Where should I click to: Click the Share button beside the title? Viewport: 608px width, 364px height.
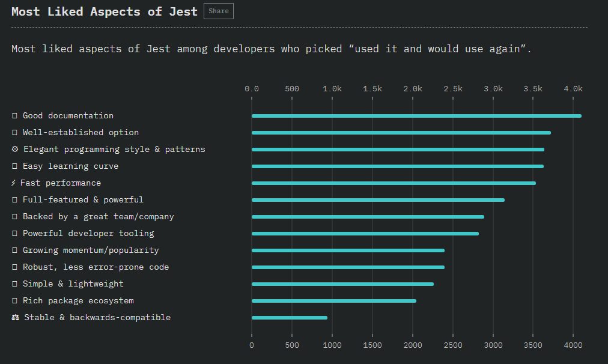point(218,11)
